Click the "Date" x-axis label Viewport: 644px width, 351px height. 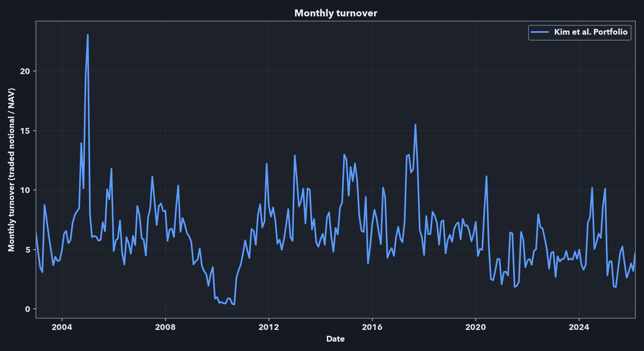(335, 339)
